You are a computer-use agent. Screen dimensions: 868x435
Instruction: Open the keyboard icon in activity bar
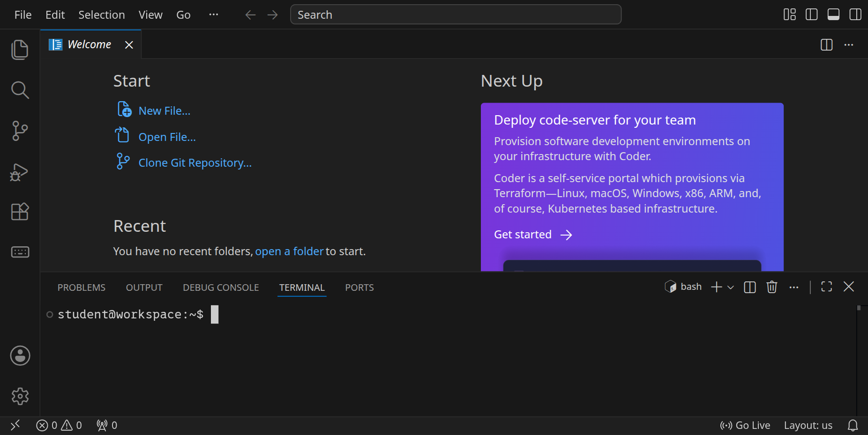tap(20, 252)
